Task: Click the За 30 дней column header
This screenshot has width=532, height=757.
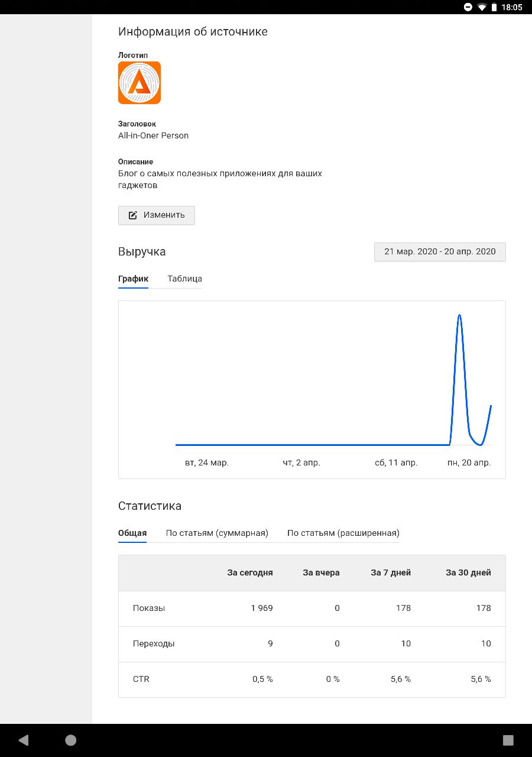Action: (x=468, y=572)
